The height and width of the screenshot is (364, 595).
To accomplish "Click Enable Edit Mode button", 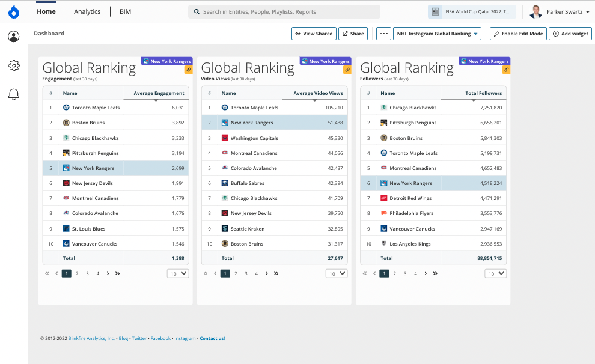I will point(518,34).
